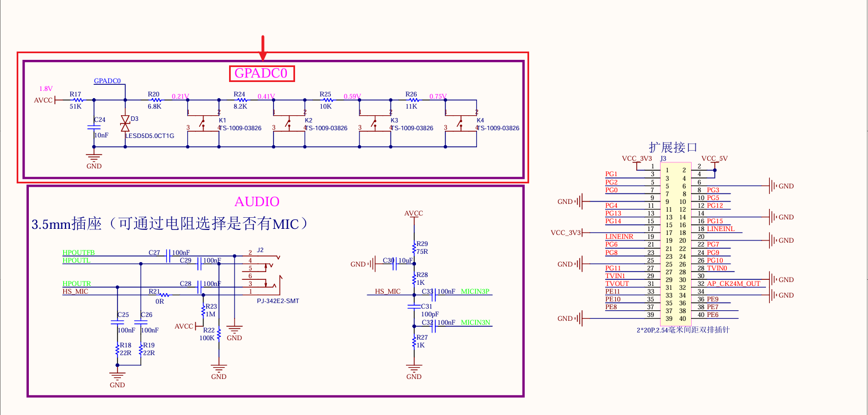Select the PG1 net label

pyautogui.click(x=611, y=175)
